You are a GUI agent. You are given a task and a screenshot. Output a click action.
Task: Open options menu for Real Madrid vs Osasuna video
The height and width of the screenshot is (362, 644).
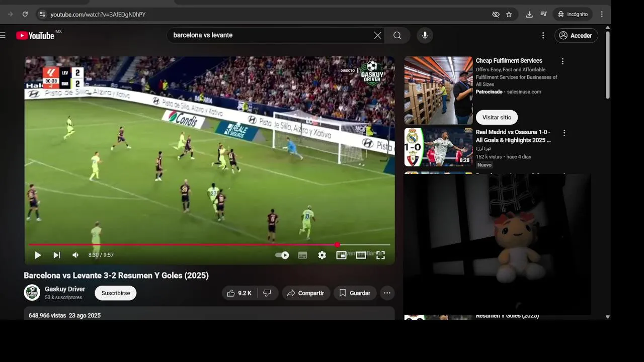564,133
